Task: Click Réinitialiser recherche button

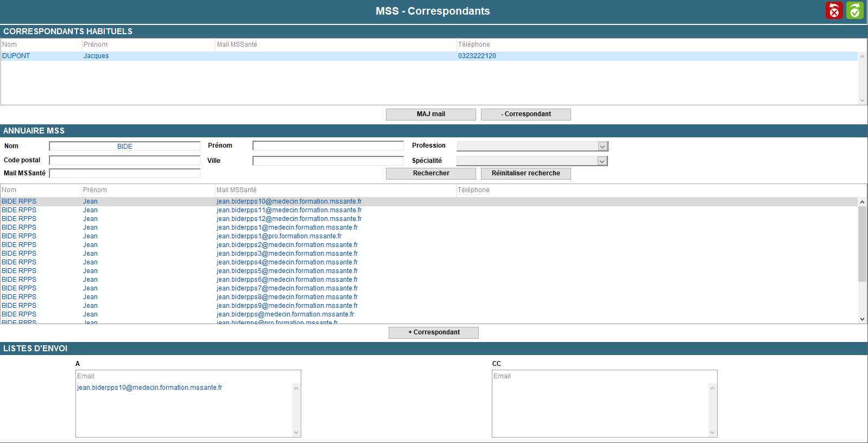Action: point(525,173)
